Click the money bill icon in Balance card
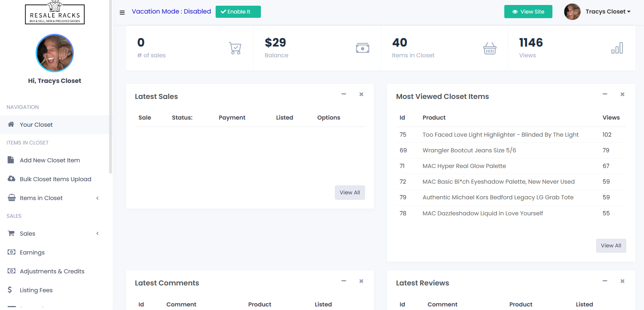This screenshot has width=644, height=310. coord(362,48)
